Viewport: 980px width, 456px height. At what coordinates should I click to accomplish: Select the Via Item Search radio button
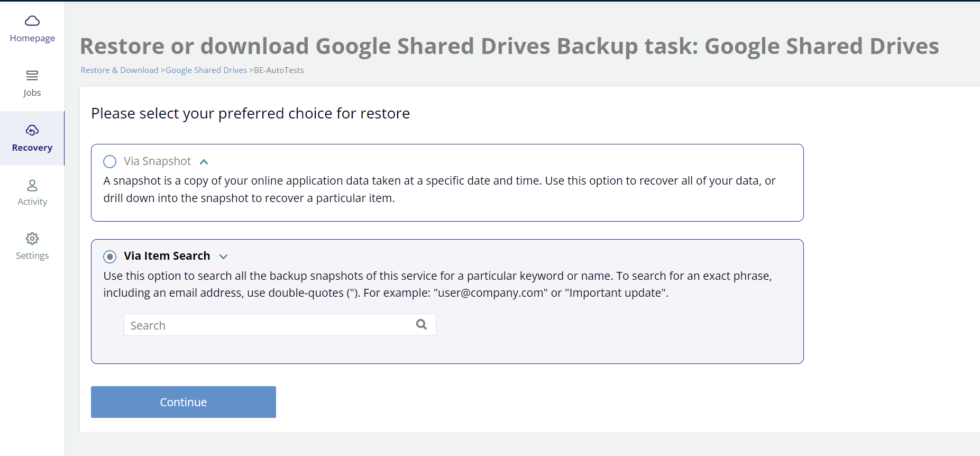pyautogui.click(x=109, y=257)
